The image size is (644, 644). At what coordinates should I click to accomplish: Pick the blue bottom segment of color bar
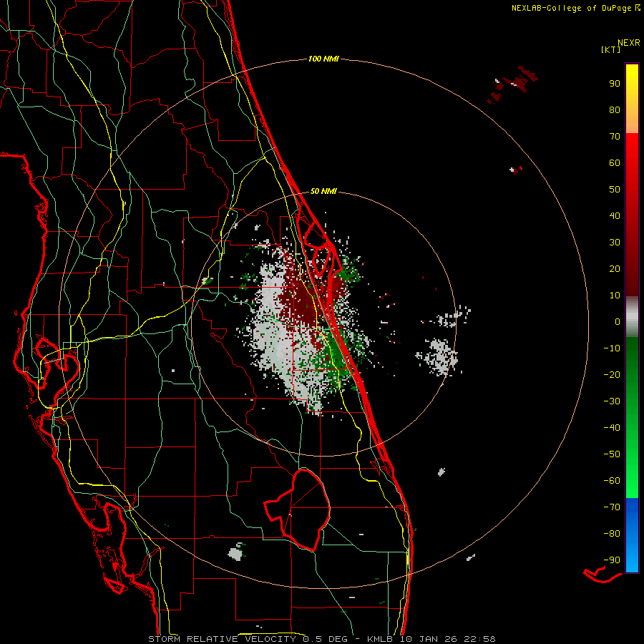[632, 535]
